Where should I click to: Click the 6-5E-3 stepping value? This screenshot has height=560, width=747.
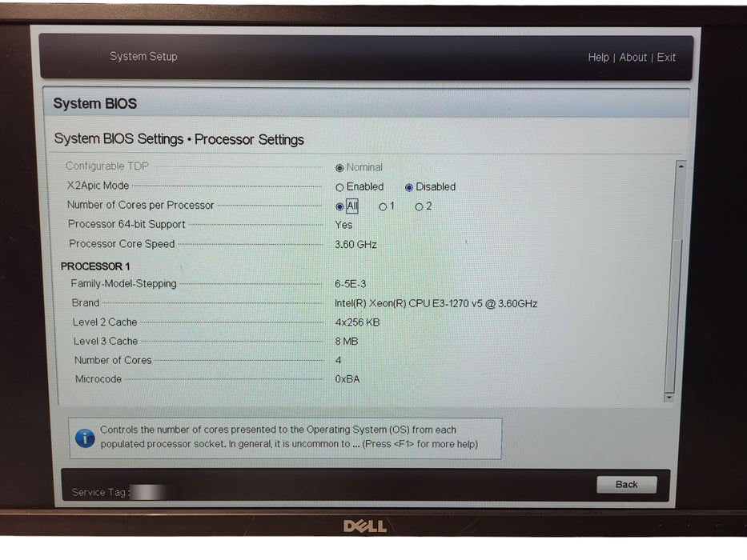tap(350, 284)
